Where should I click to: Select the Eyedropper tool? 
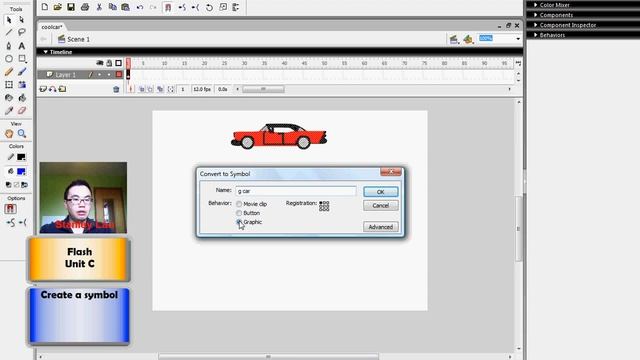[9, 111]
